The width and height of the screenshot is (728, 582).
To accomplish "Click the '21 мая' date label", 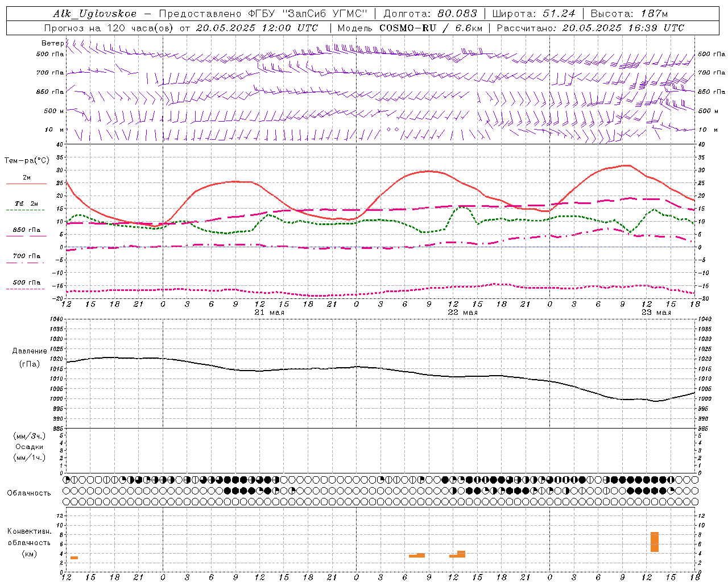I will point(270,313).
